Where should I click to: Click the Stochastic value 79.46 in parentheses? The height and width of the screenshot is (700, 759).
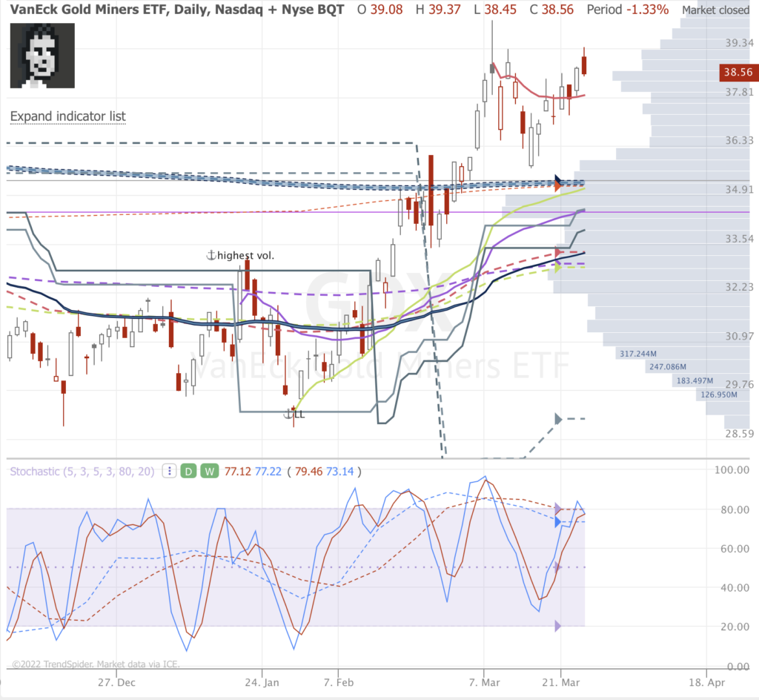[x=308, y=472]
